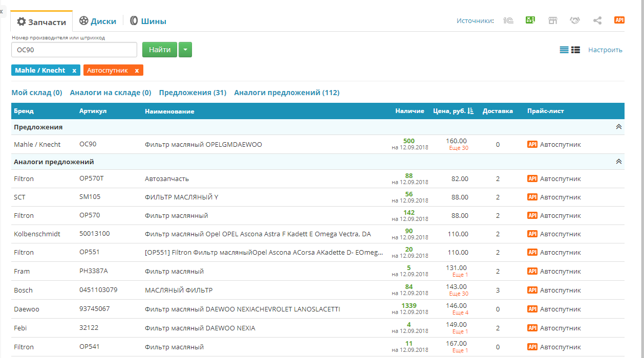Collapse the Предложения section
Viewport: 644px width, 358px height.
[x=618, y=127]
